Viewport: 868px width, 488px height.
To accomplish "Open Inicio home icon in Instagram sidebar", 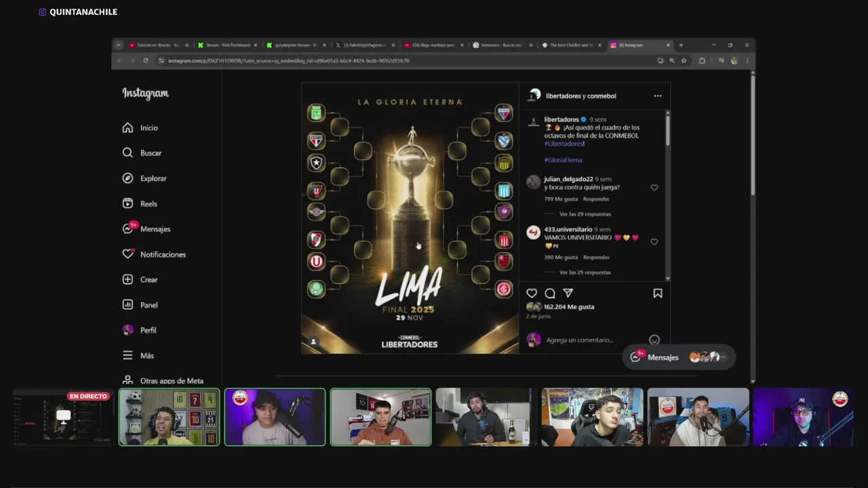I will pos(127,127).
